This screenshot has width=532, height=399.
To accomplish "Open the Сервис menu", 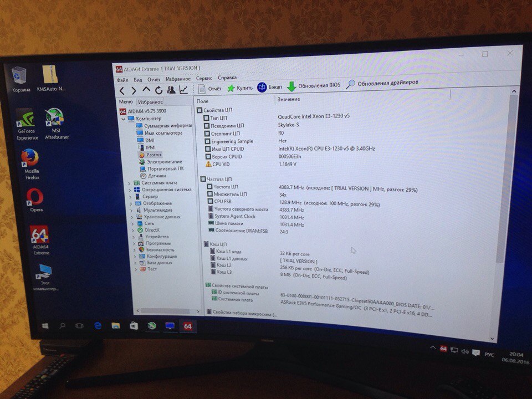I will coord(204,78).
